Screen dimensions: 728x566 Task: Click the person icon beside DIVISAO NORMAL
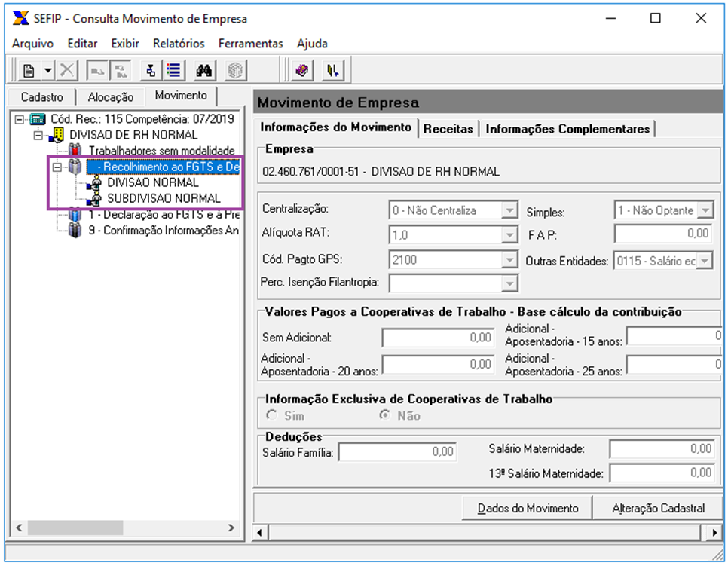pos(94,182)
